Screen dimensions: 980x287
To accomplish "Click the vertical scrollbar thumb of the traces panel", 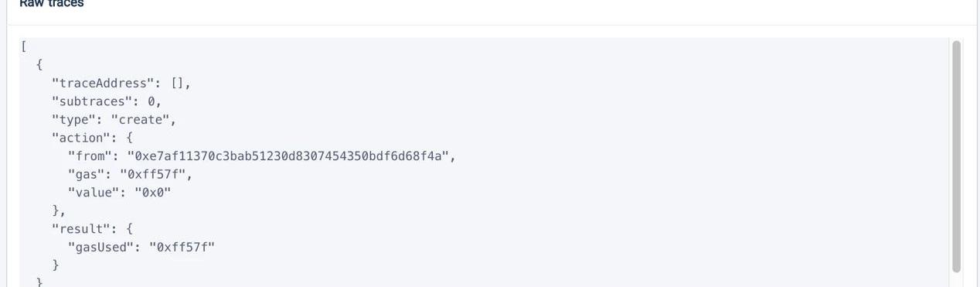I will (x=956, y=156).
